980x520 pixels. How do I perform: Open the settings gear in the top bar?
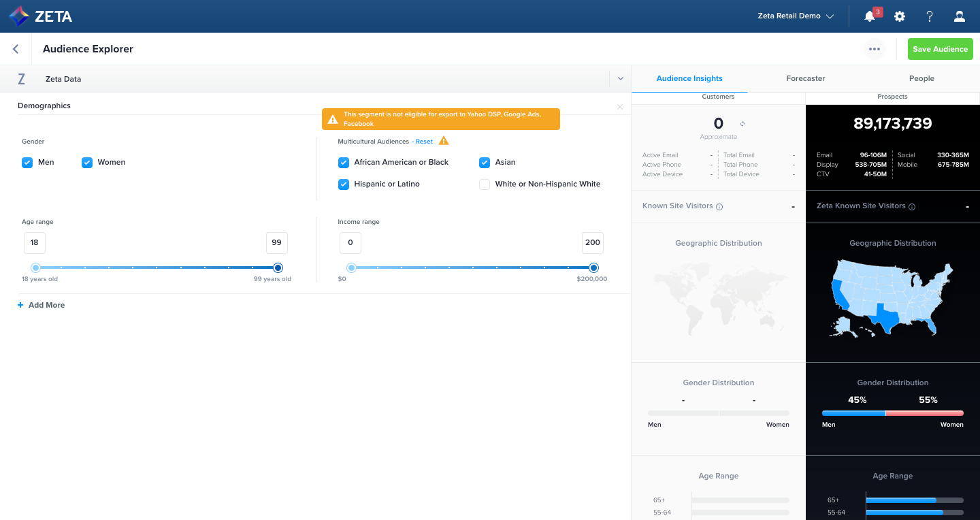(x=900, y=15)
